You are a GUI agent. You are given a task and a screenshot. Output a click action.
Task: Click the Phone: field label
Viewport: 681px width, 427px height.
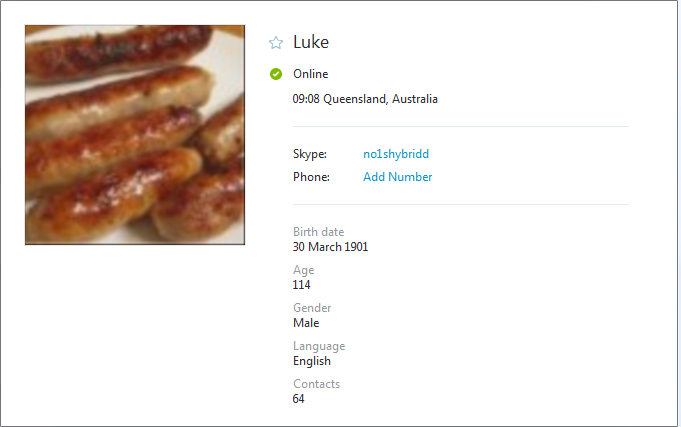click(x=311, y=177)
